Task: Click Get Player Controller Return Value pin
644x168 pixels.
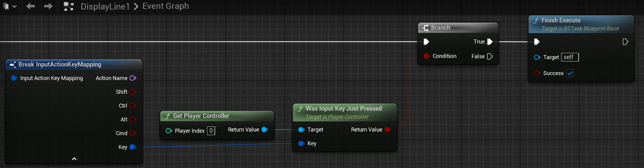Action: [265, 129]
